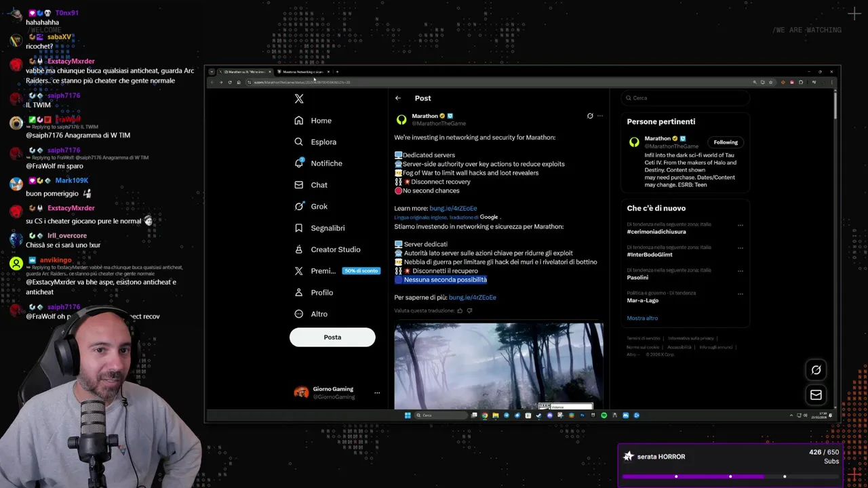868x488 pixels.
Task: Open the #cerimoniadichiusura trend
Action: [656, 232]
